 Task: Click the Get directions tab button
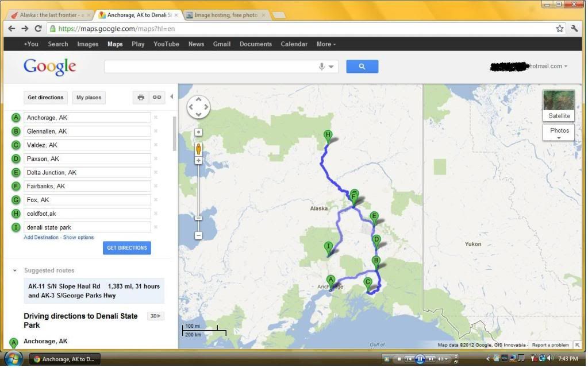[x=45, y=98]
